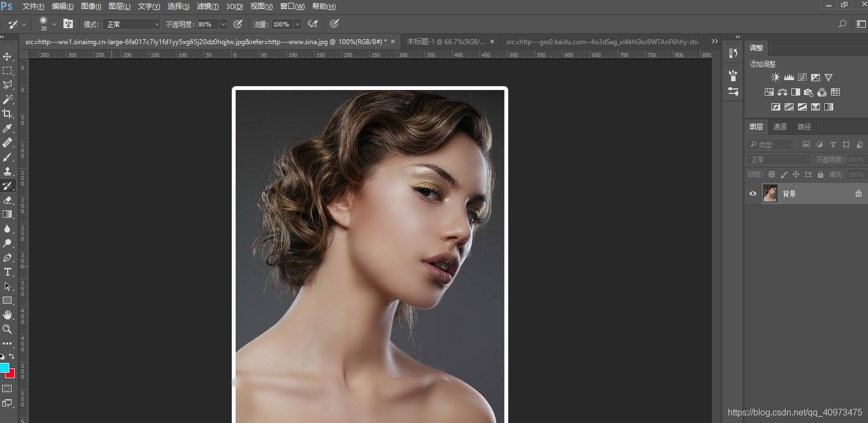Toggle lock transparent pixels
Screen dimensions: 868x423
pyautogui.click(x=771, y=175)
